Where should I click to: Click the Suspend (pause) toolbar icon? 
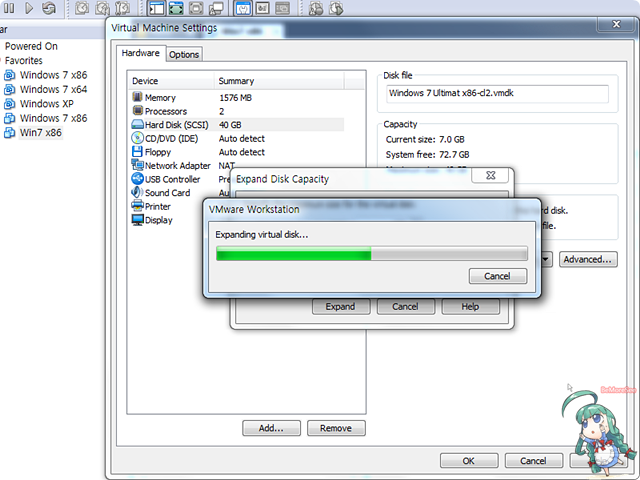tap(9, 8)
